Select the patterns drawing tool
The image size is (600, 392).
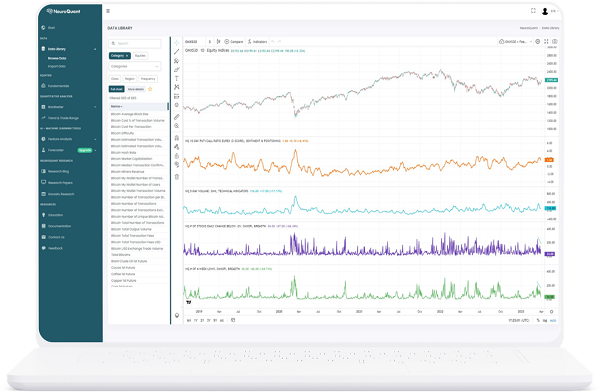coord(177,87)
